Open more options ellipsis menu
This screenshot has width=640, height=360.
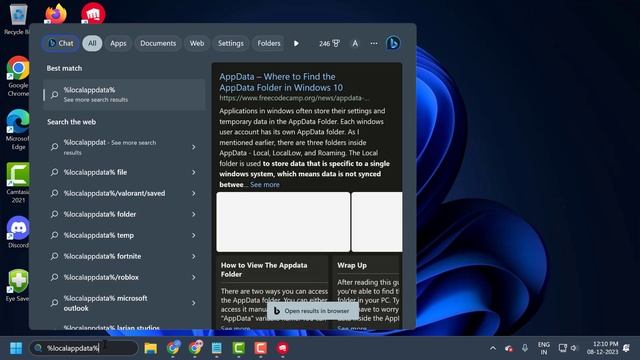pos(374,43)
